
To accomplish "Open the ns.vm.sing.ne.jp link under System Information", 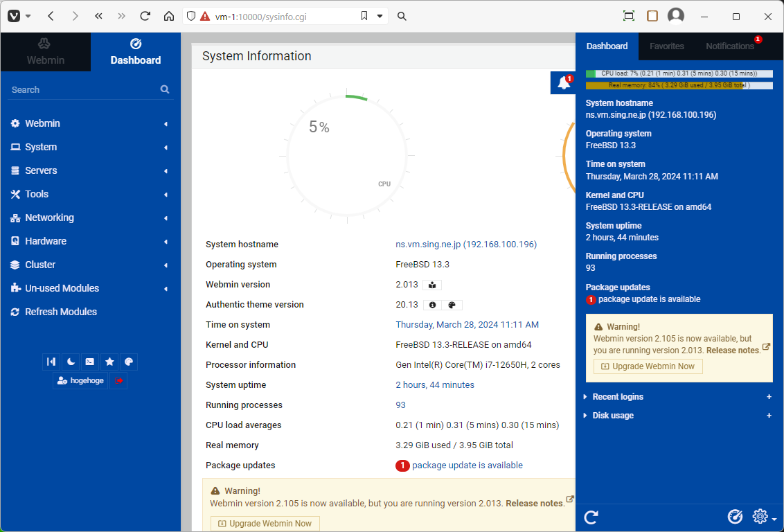I will click(x=466, y=245).
